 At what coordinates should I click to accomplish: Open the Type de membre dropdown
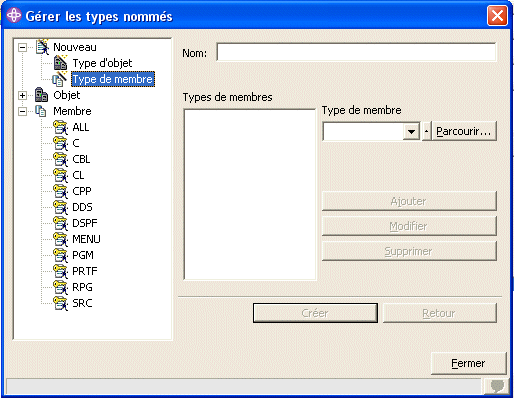pos(411,132)
